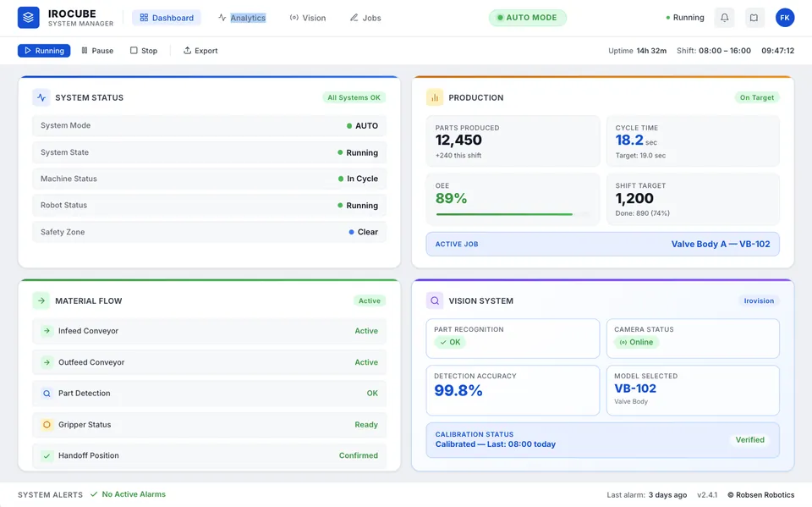Click the Last alarm 3 days ago text
The height and width of the screenshot is (507, 812).
coord(647,495)
